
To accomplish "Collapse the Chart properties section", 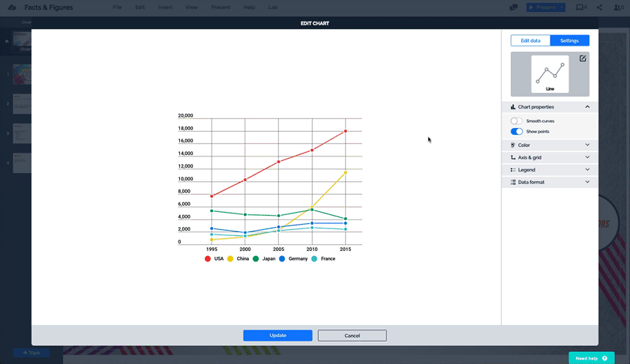I will 587,107.
